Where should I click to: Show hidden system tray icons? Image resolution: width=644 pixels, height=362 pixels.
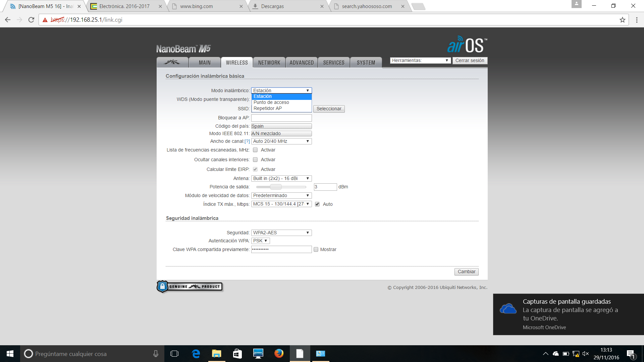click(x=546, y=354)
